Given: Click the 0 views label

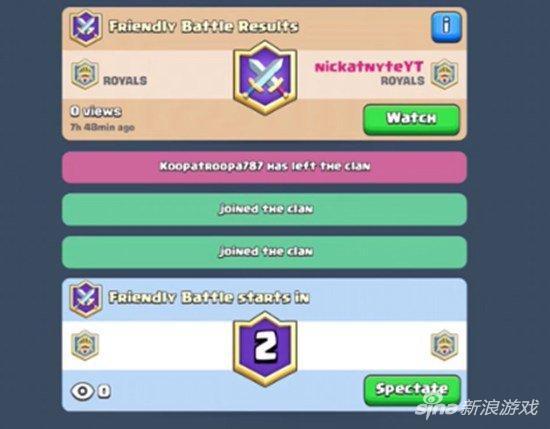Looking at the screenshot, I should click(x=96, y=112).
